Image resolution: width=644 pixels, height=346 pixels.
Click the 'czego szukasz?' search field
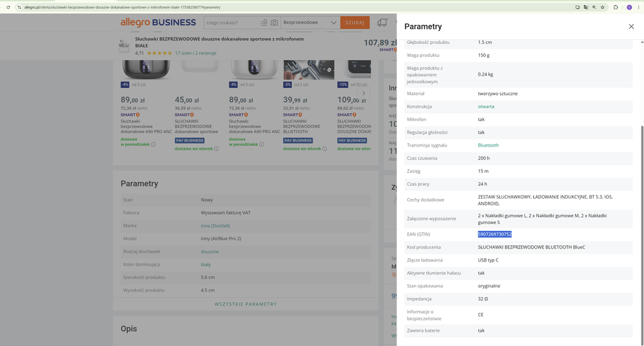pyautogui.click(x=231, y=23)
